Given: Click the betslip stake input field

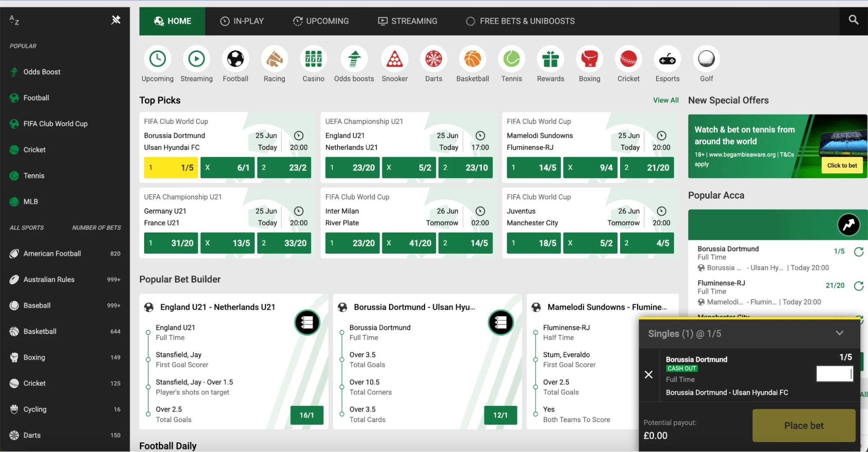Looking at the screenshot, I should 834,374.
